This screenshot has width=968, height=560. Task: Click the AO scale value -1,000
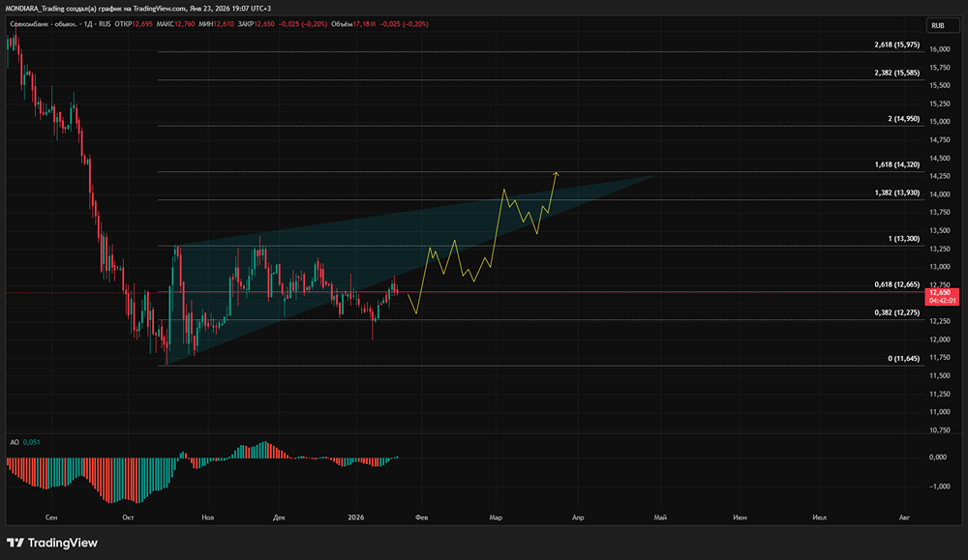pyautogui.click(x=940, y=486)
